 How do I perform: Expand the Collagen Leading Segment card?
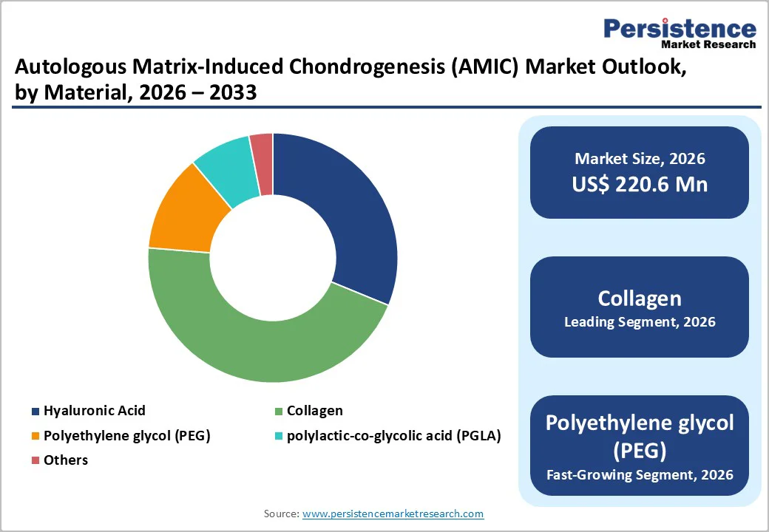[639, 307]
